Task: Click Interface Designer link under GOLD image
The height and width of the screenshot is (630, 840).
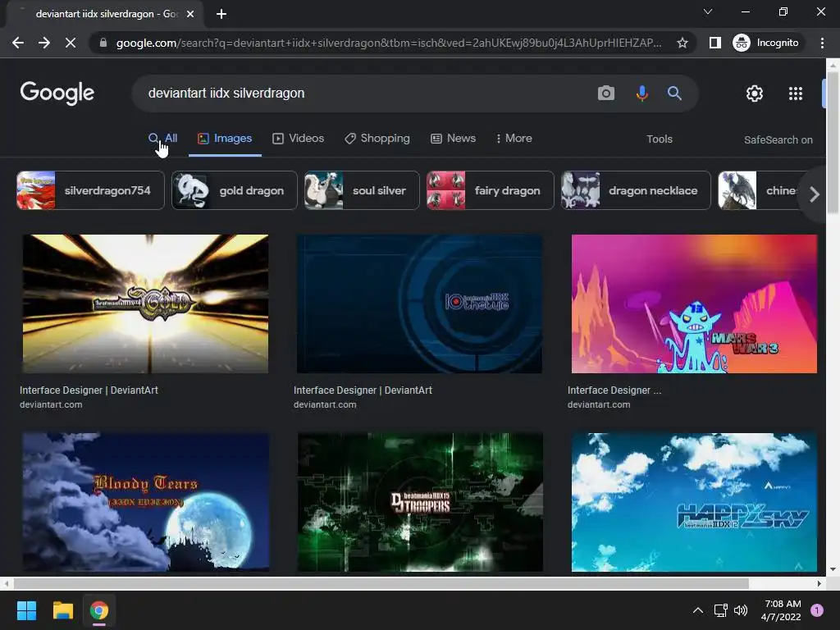Action: pyautogui.click(x=89, y=390)
